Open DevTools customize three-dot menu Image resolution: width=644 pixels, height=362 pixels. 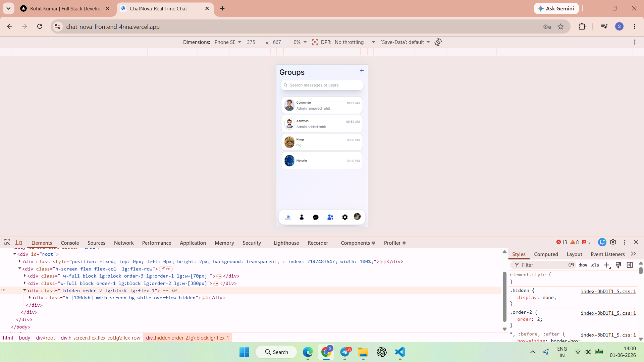[x=625, y=242]
